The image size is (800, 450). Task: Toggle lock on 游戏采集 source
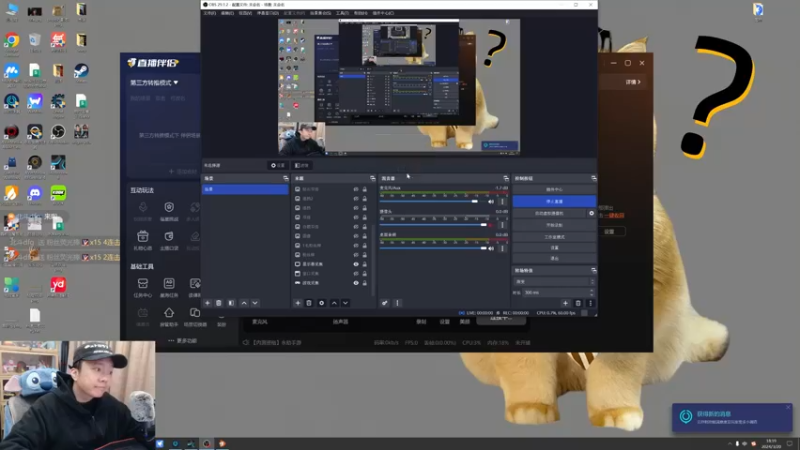click(364, 283)
